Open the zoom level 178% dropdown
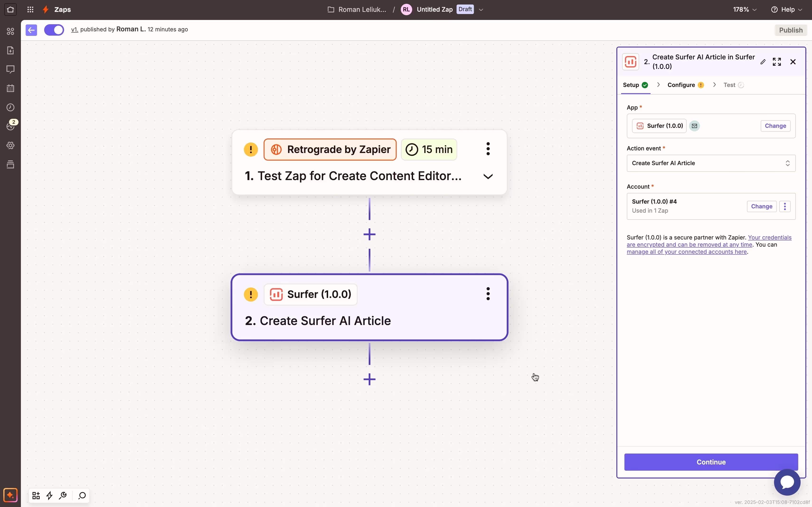This screenshot has width=812, height=507. 745,10
